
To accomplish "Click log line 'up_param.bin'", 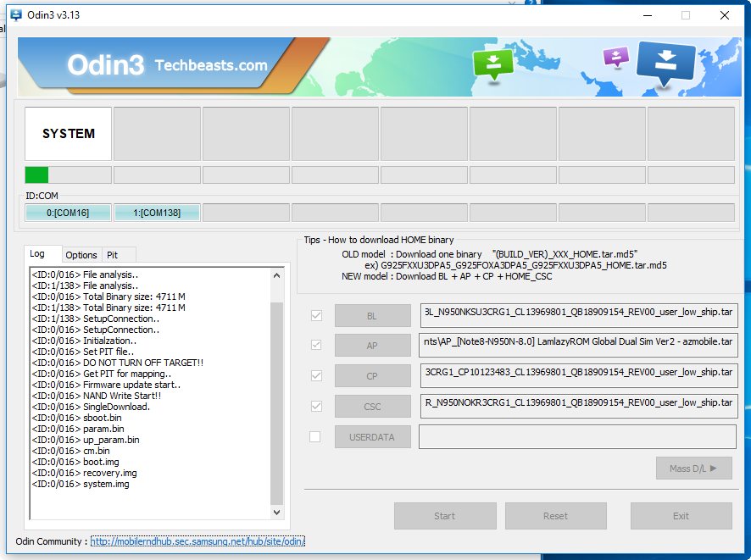I will 86,440.
